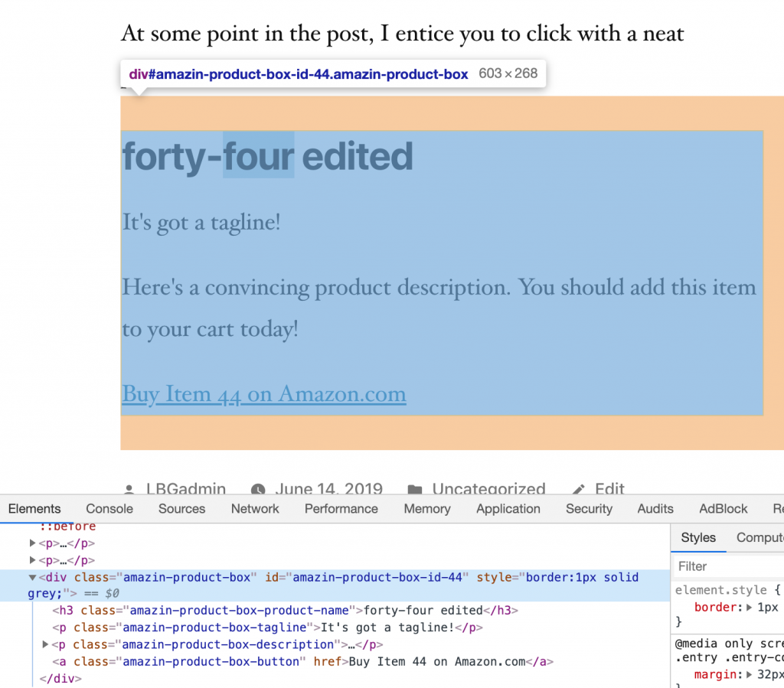784x688 pixels.
Task: Collapse the amazin-product-box div node
Action: tap(33, 578)
